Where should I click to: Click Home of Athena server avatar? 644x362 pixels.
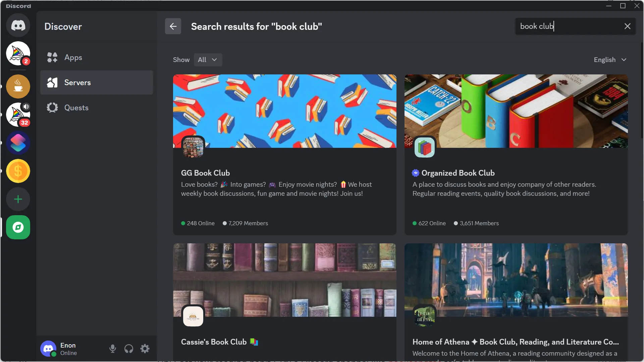click(425, 316)
